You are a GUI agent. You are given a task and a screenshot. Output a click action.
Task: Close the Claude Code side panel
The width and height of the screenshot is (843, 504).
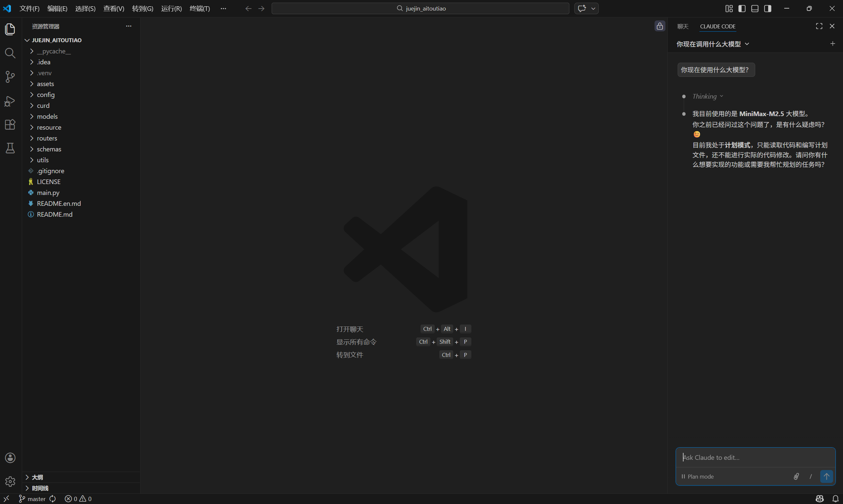pyautogui.click(x=832, y=26)
